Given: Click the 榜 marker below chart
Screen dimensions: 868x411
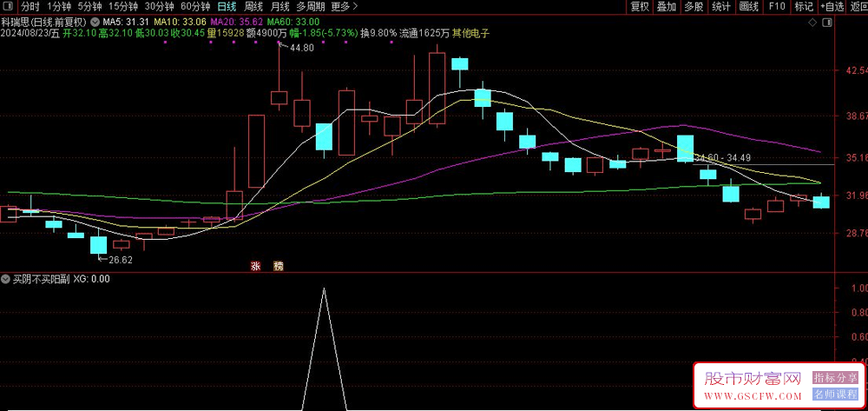Looking at the screenshot, I should [x=279, y=267].
